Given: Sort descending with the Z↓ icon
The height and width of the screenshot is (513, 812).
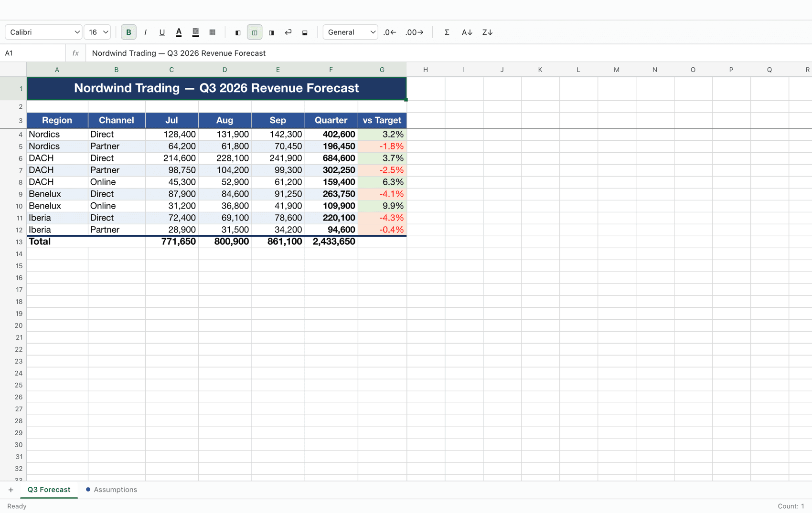Looking at the screenshot, I should tap(487, 32).
